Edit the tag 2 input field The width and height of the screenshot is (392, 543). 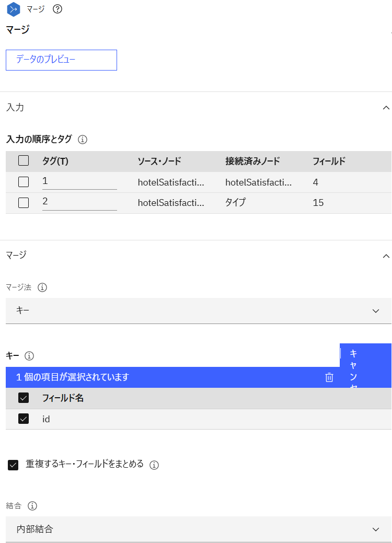tap(79, 202)
